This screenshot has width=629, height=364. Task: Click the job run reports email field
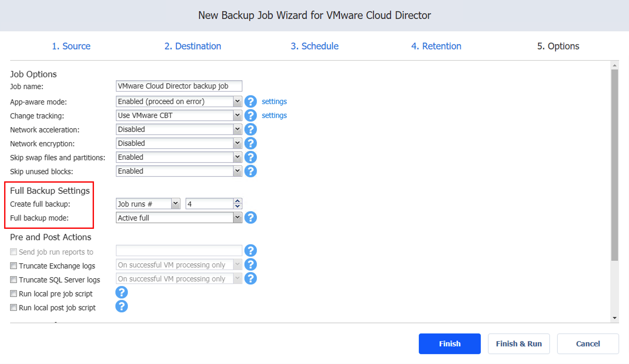[179, 250]
